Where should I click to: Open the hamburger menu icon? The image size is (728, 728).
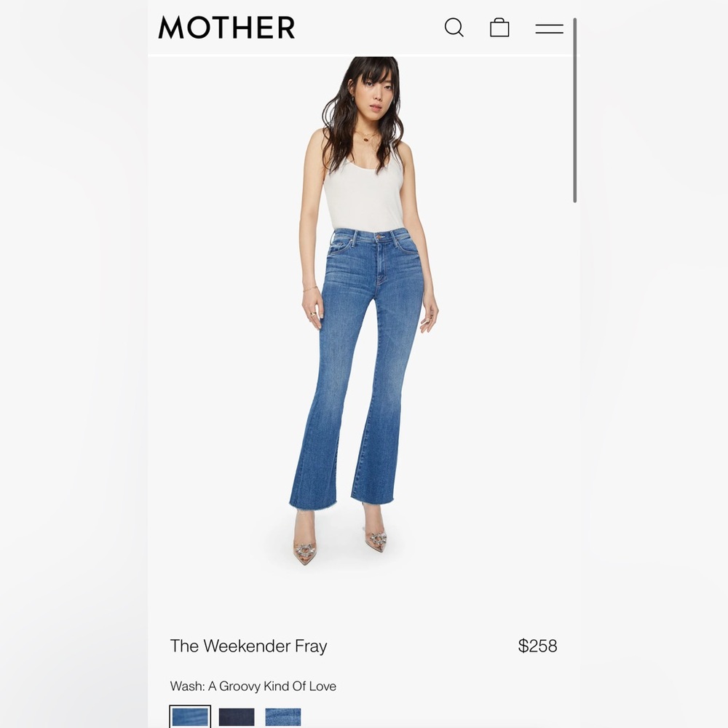tap(549, 29)
